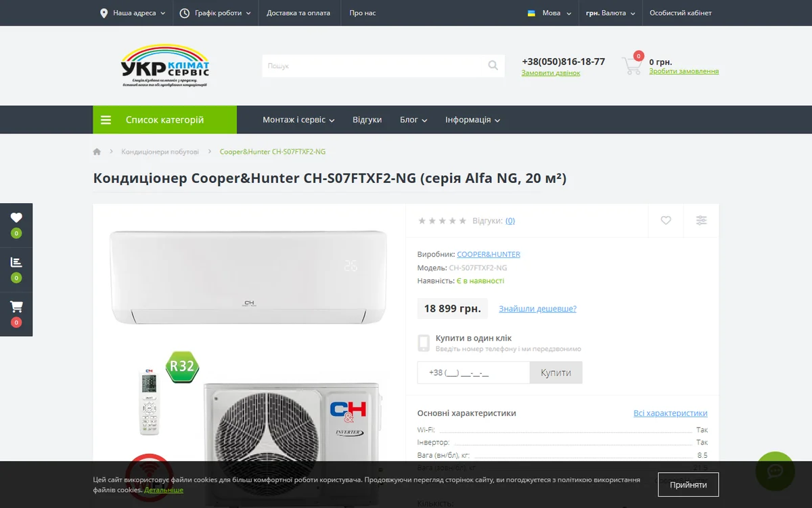Expand the Монтаж і сервіс menu
This screenshot has height=508, width=812.
[298, 120]
